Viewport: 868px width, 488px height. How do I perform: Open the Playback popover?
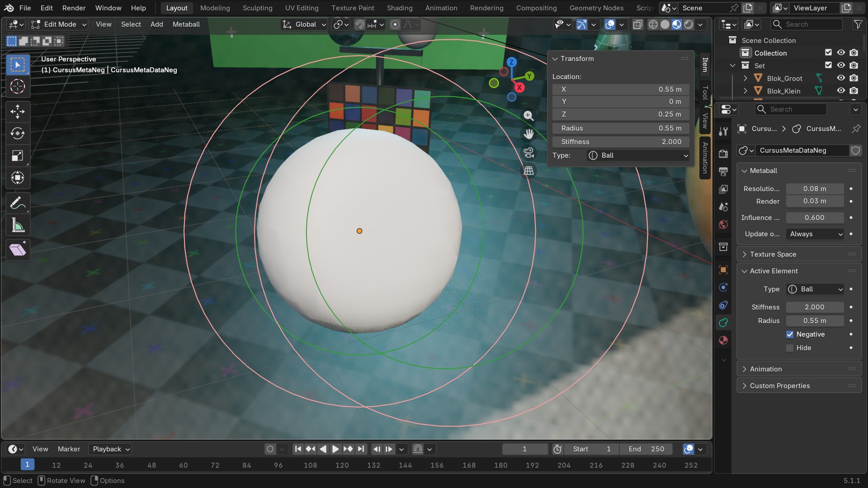[111, 449]
